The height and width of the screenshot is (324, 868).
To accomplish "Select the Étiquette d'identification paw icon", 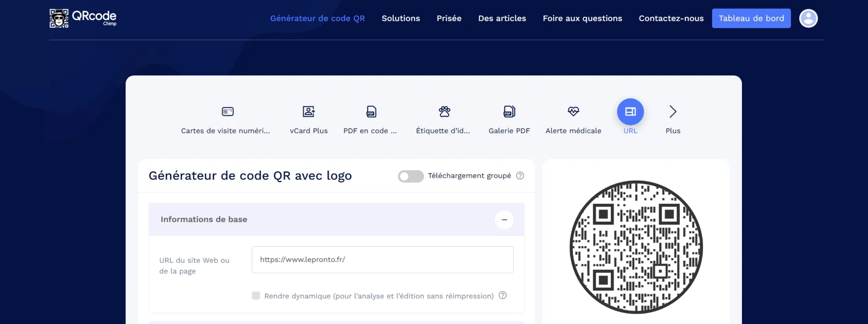I will click(444, 112).
